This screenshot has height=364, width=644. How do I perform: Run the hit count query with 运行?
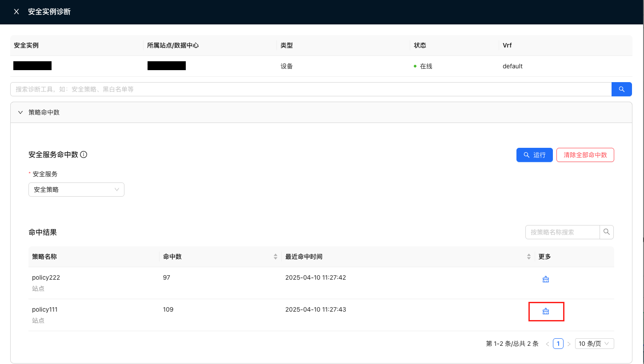click(x=534, y=155)
